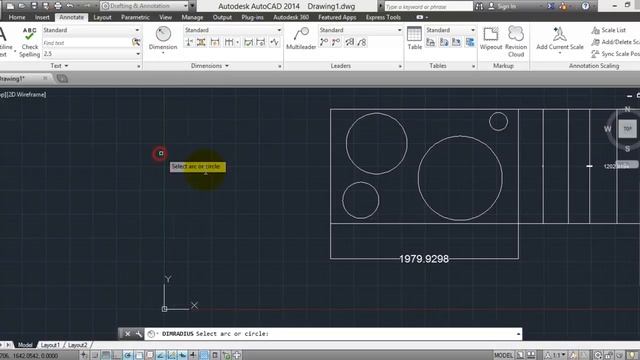Expand the Dimensions panel

point(210,66)
